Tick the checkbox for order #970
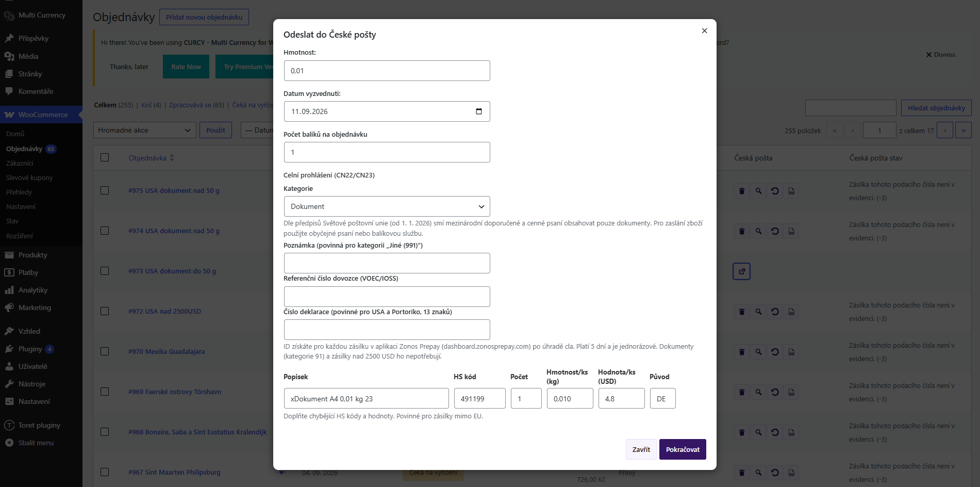This screenshot has width=980, height=487. (105, 351)
